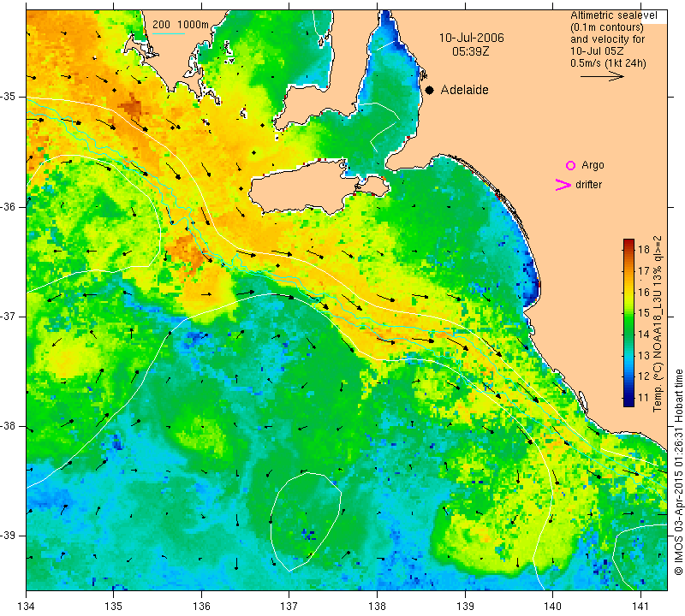Click the color bar tick label 14
The image size is (685, 616).
coord(644,335)
